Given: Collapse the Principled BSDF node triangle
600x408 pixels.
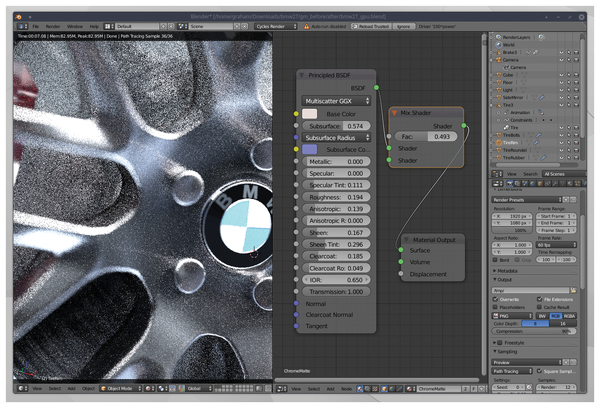Looking at the screenshot, I should click(x=302, y=75).
